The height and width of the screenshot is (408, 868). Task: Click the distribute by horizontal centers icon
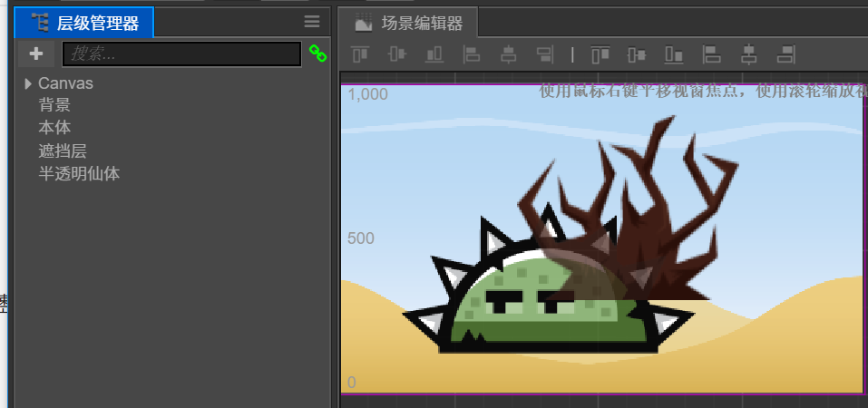(x=748, y=54)
